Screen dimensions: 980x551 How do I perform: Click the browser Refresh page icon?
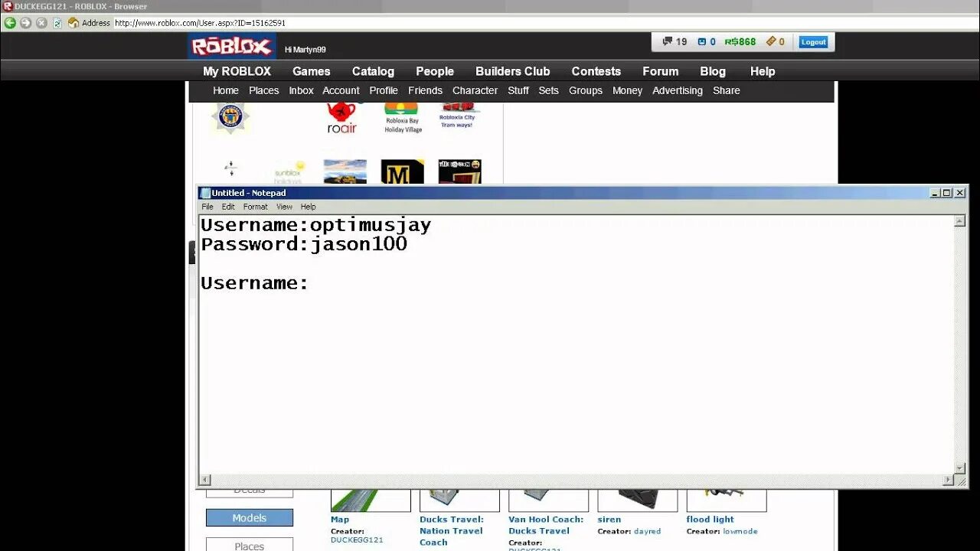click(57, 23)
